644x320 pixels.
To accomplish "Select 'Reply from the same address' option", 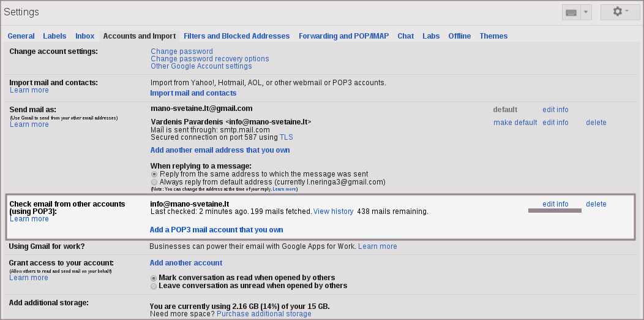I will 154,174.
